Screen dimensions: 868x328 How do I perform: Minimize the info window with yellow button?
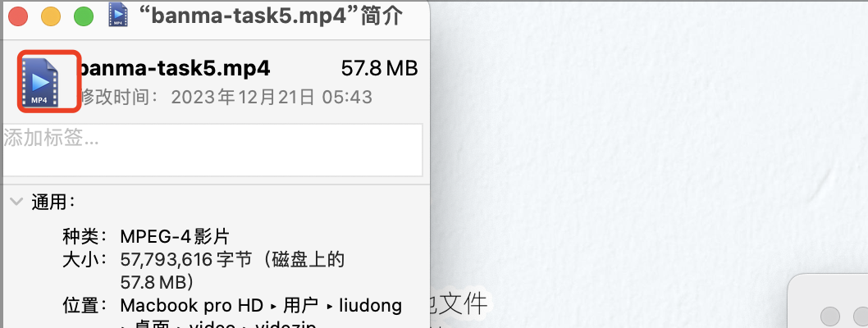pos(51,16)
